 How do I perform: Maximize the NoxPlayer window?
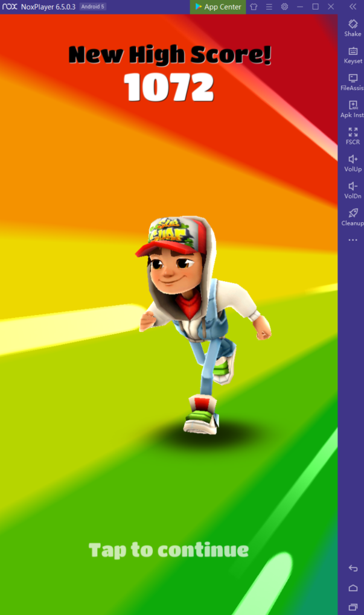(315, 7)
